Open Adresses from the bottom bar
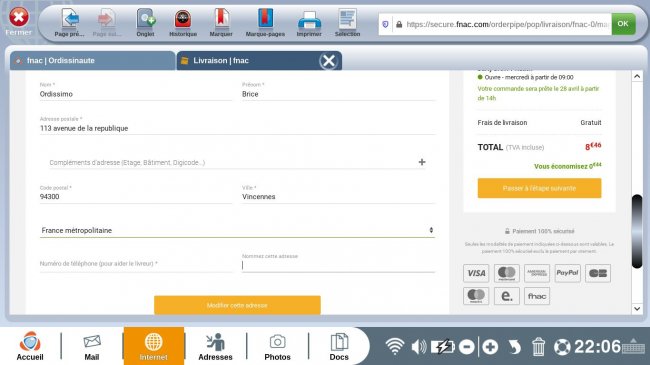Screen dimensions: 650x365 215,346
